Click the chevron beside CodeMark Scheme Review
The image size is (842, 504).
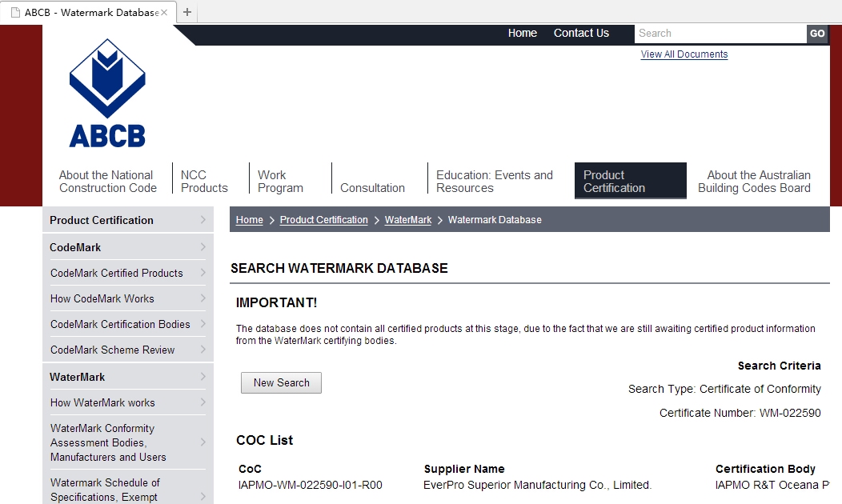[203, 350]
